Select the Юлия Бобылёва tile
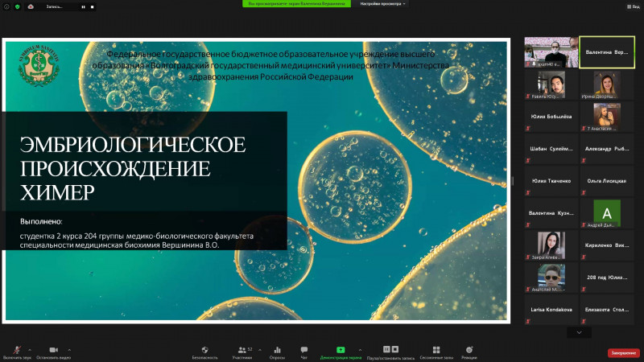Image resolution: width=644 pixels, height=362 pixels. click(x=551, y=117)
